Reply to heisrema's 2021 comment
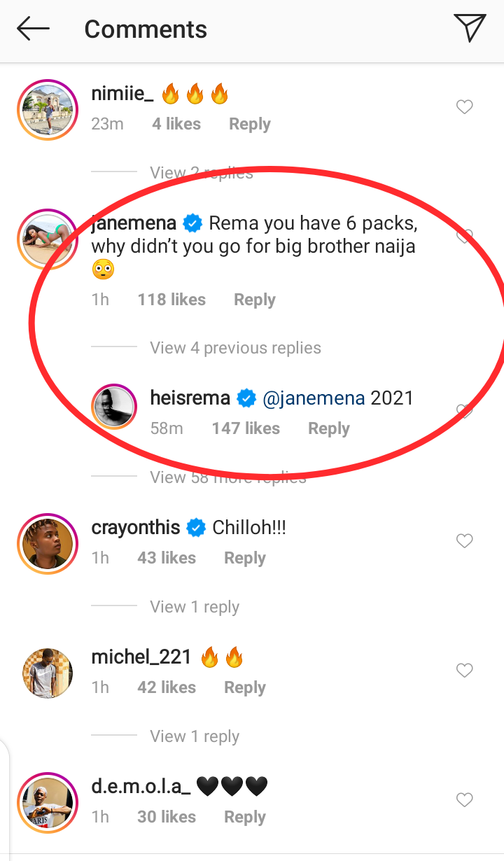 pos(329,428)
